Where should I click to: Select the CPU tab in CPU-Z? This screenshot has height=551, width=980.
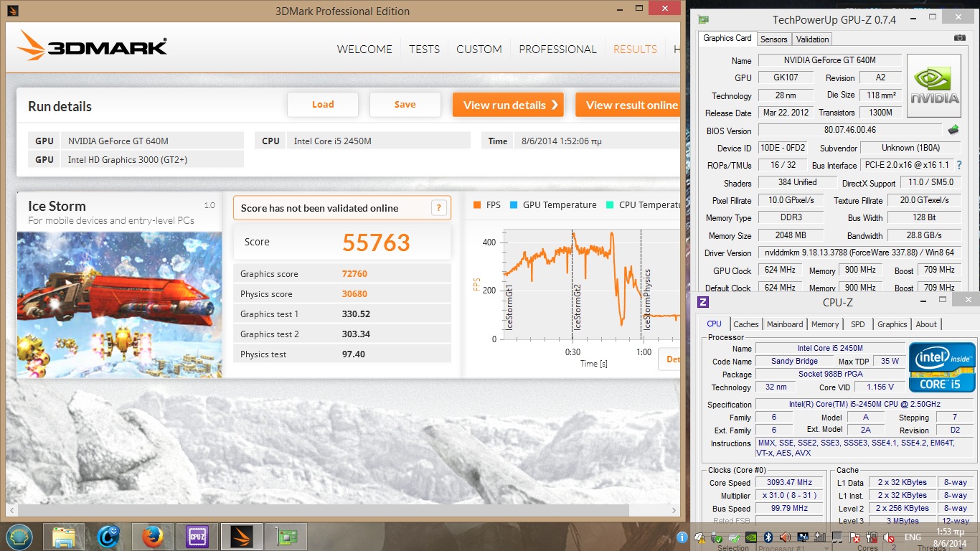(x=715, y=324)
